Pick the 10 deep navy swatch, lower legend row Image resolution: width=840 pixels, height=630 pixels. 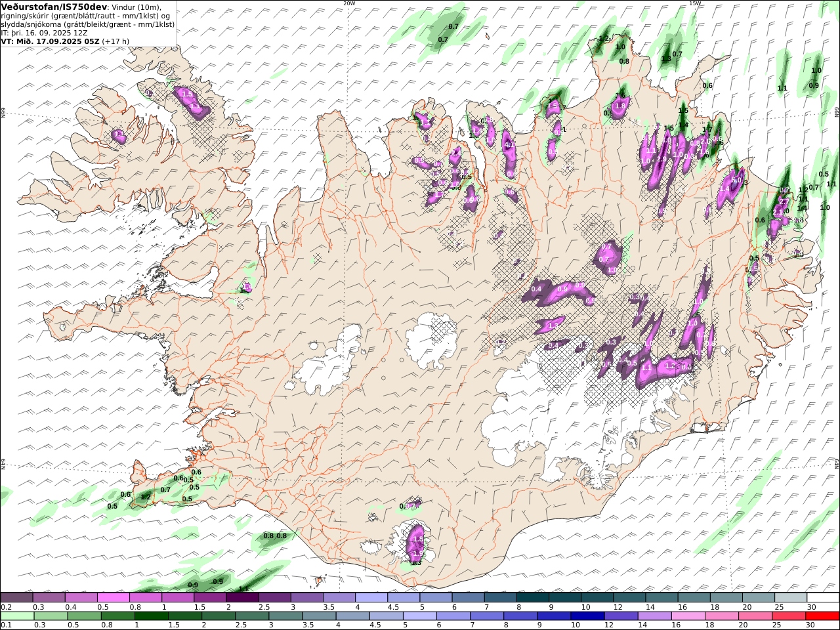588,616
